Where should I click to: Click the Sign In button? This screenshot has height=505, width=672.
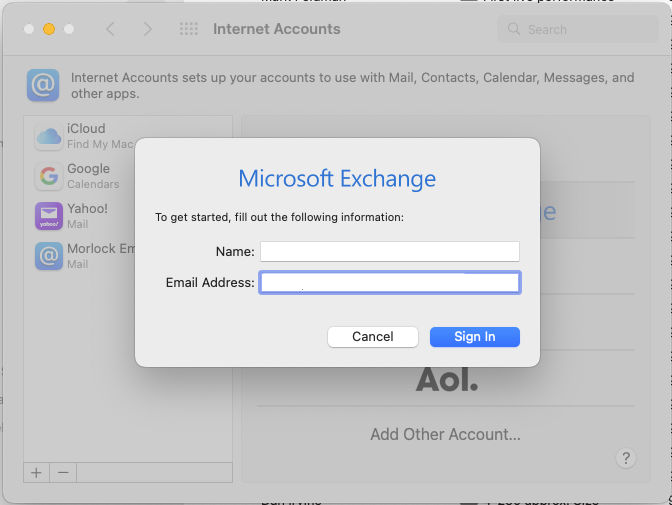(x=475, y=337)
